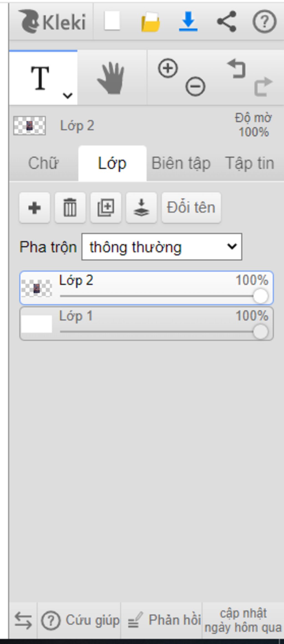Zoom out with the minus icon
The width and height of the screenshot is (284, 644).
pyautogui.click(x=195, y=86)
